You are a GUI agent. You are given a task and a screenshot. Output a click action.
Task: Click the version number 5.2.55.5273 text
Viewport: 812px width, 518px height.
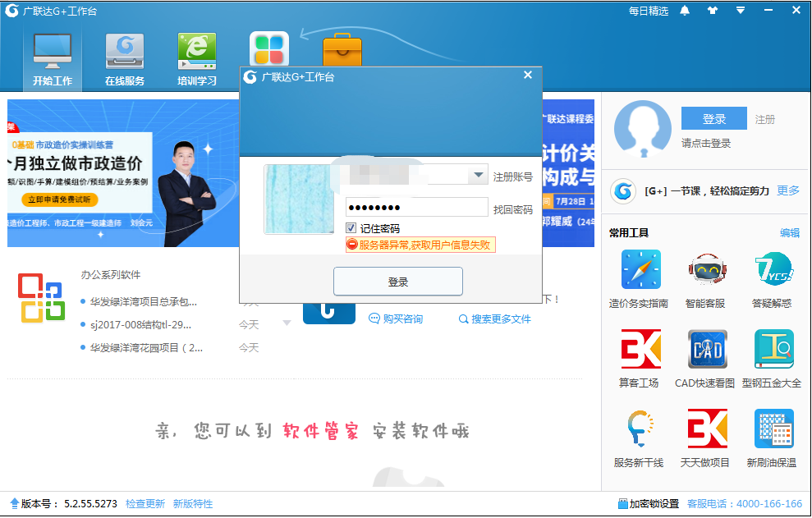pyautogui.click(x=90, y=503)
